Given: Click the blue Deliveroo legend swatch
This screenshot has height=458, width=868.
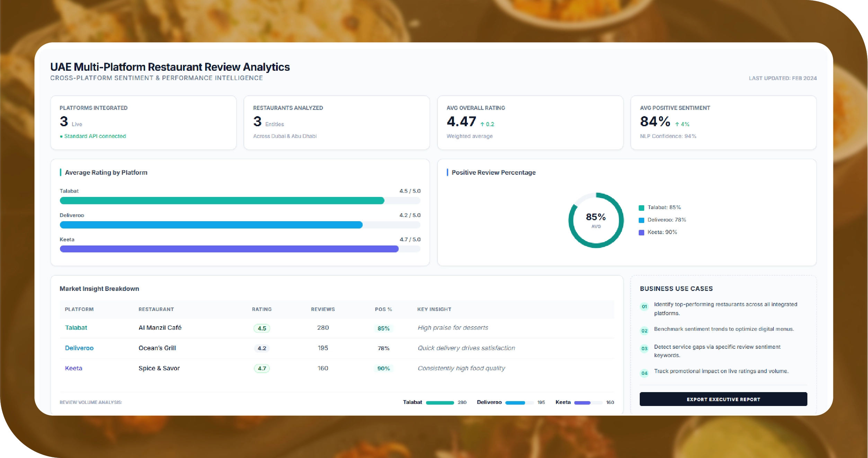Looking at the screenshot, I should (x=641, y=220).
